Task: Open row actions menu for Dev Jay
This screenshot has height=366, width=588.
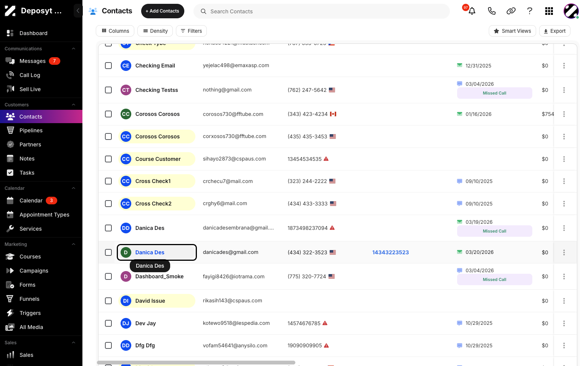Action: tap(564, 323)
